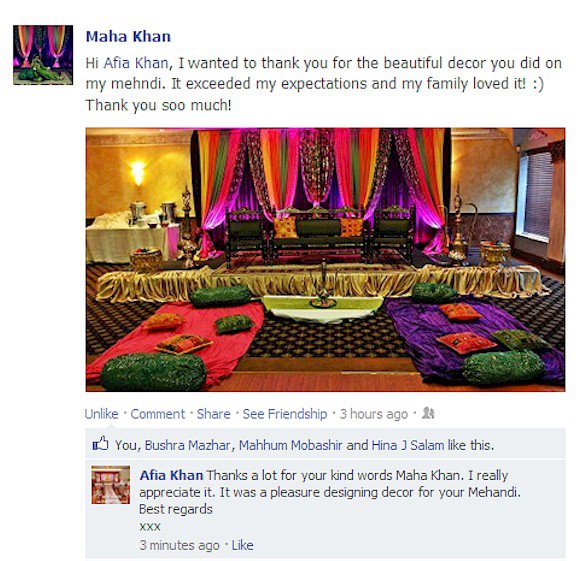
Task: Open the mehndi decor photo
Action: pos(325,259)
